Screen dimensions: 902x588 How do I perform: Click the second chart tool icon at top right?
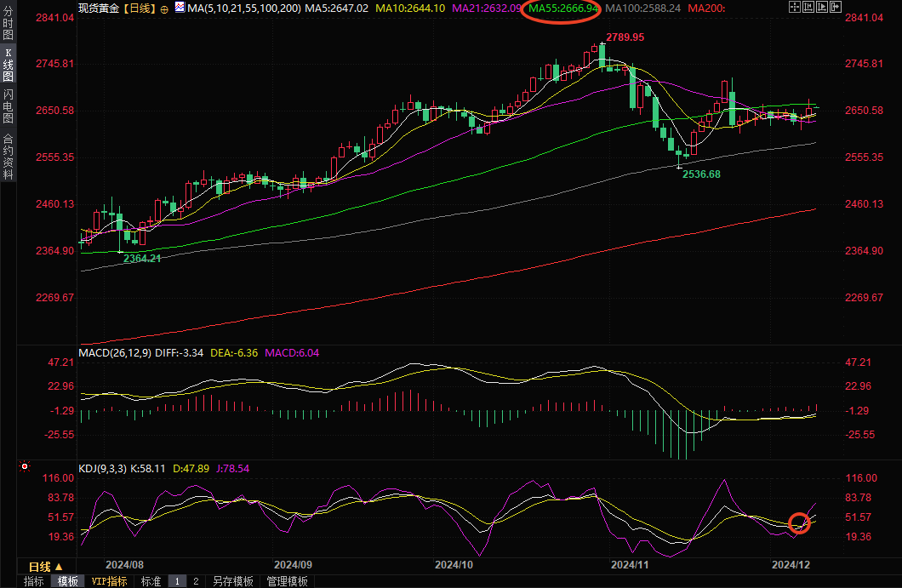809,8
